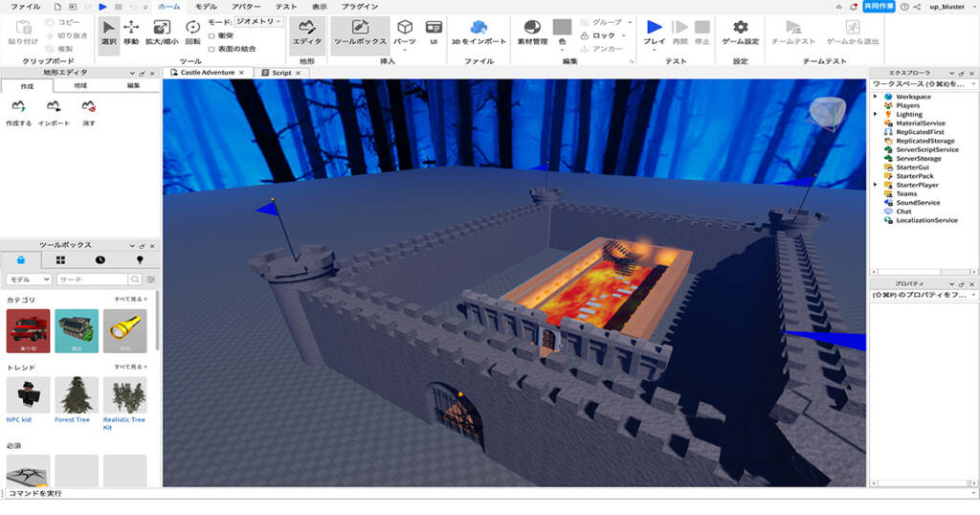The image size is (980, 515).
Task: Open the UI insert tool
Action: coord(434,33)
